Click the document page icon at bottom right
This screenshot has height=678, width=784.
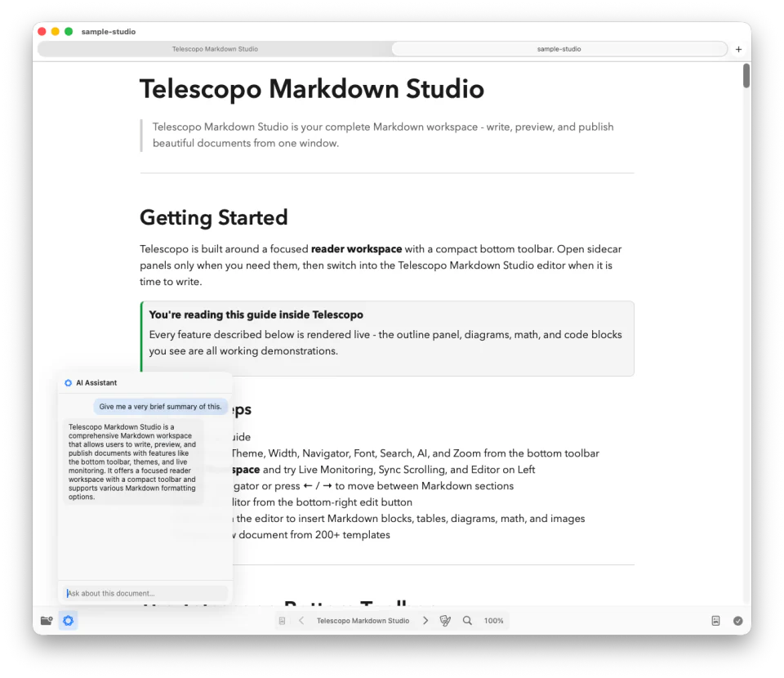click(715, 621)
